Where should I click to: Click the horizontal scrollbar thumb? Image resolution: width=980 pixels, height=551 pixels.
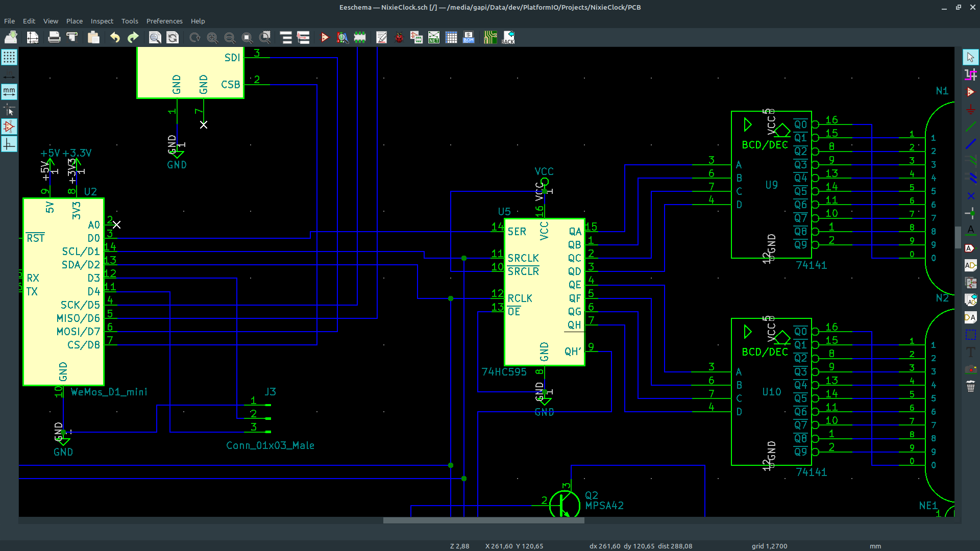click(483, 520)
